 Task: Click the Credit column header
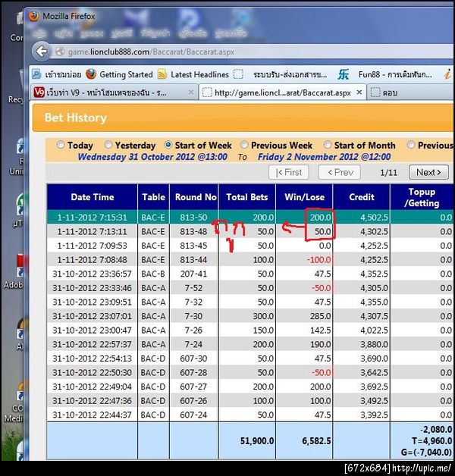coord(362,197)
